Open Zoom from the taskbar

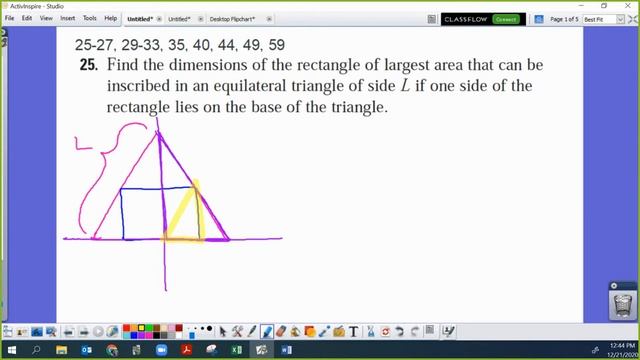coord(162,350)
